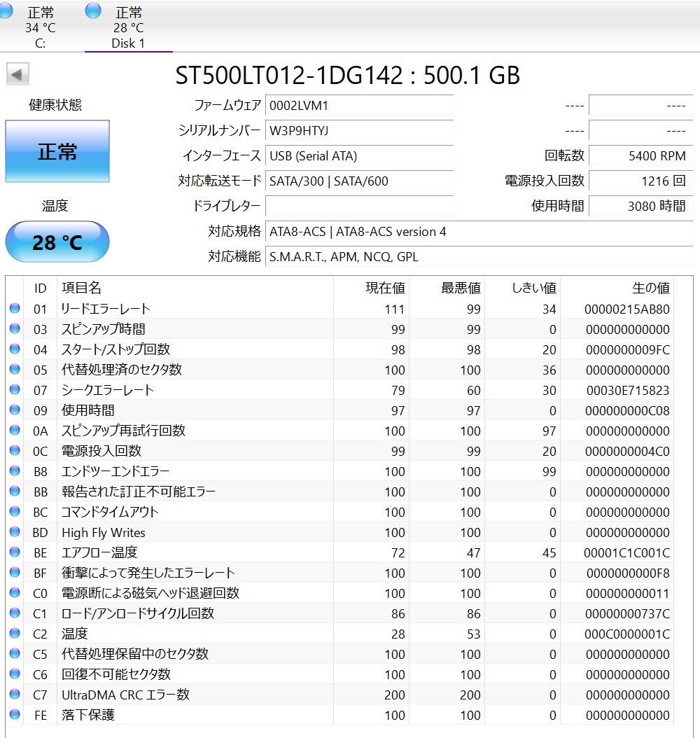Click status orb for スタート/ストップ回数 row
Viewport: 700px width, 738px height.
pyautogui.click(x=15, y=348)
